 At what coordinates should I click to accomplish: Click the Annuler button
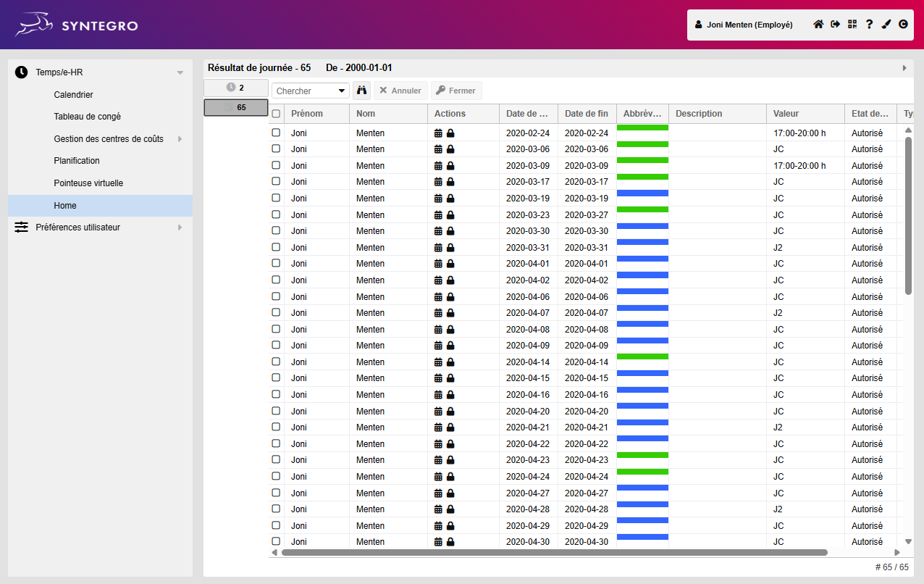click(400, 91)
